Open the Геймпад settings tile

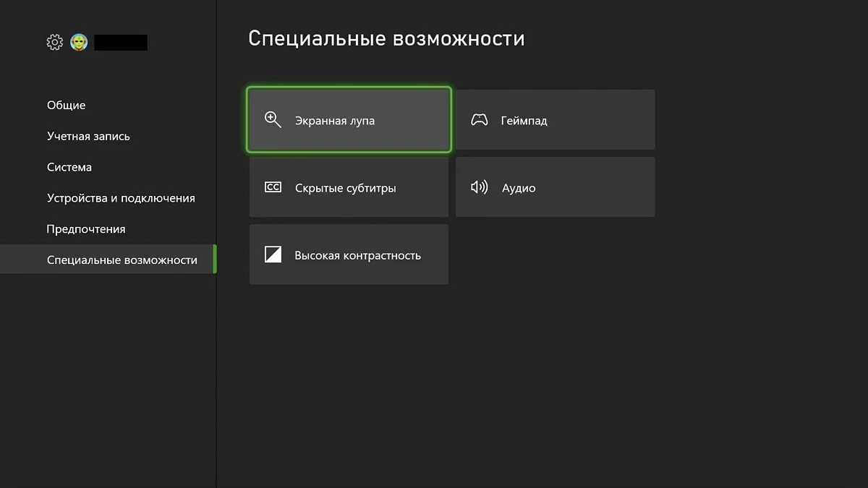pyautogui.click(x=555, y=120)
